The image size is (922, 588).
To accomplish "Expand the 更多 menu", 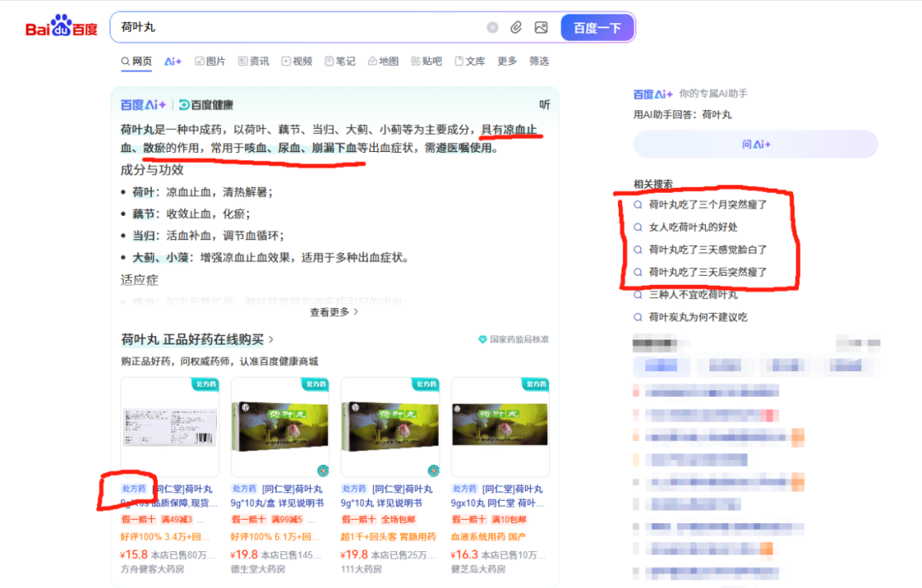I will pos(507,61).
